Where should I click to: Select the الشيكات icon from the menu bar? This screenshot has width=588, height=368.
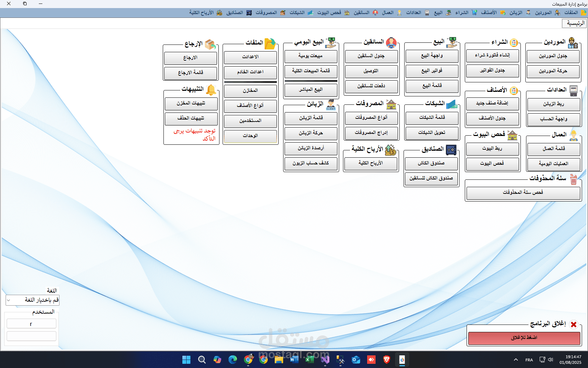(310, 12)
